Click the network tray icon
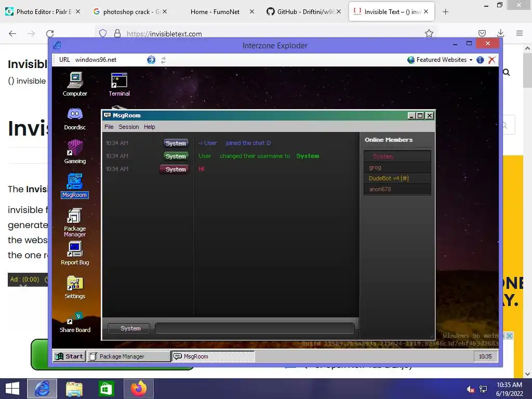The height and width of the screenshot is (399, 532). click(x=483, y=389)
